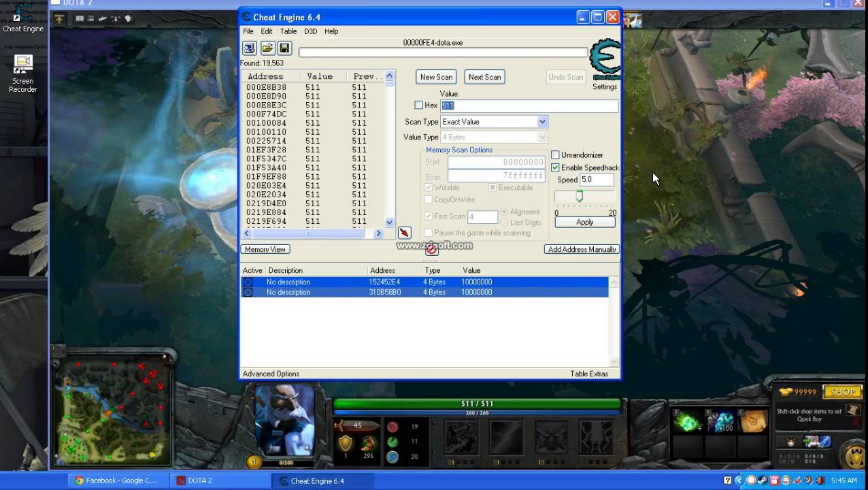868x490 pixels.
Task: Open the Screen Recorder desktop icon
Action: coord(23,73)
